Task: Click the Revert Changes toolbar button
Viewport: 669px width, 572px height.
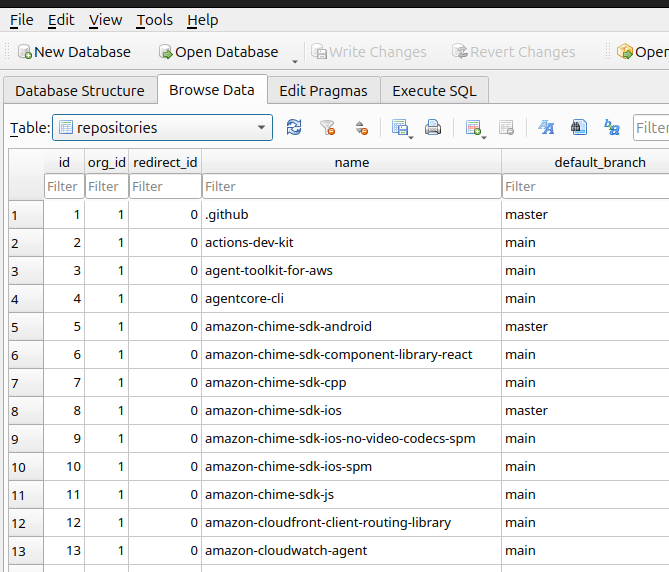Action: pyautogui.click(x=514, y=52)
